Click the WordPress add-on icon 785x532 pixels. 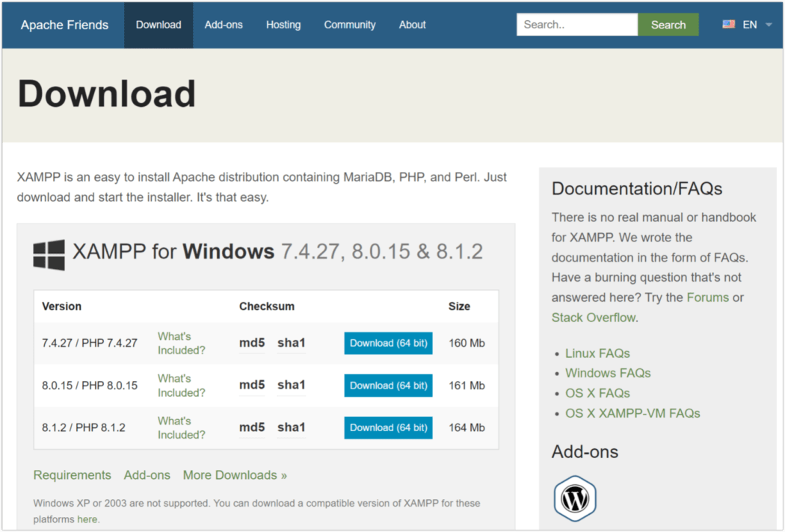[x=575, y=498]
